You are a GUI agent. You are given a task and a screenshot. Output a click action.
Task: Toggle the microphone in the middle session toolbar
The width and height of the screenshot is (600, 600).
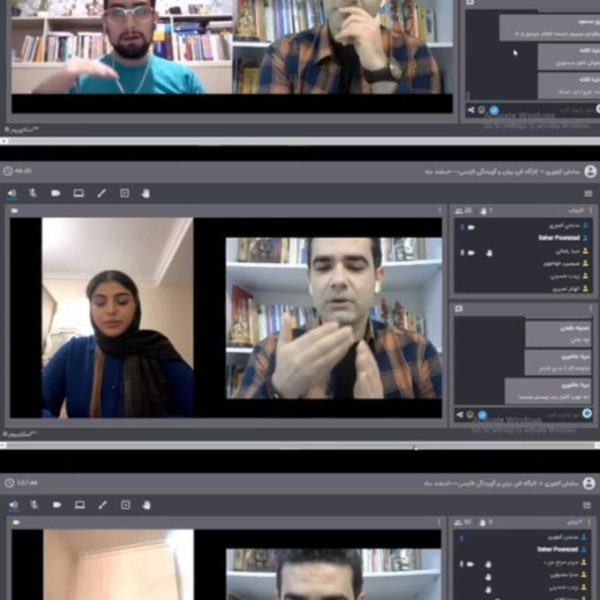pos(33,193)
